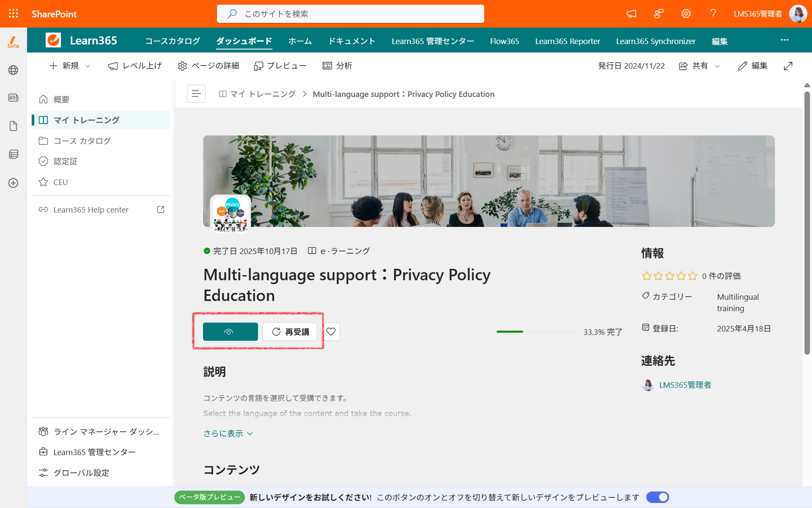Click the プレビュー preview button

[280, 66]
